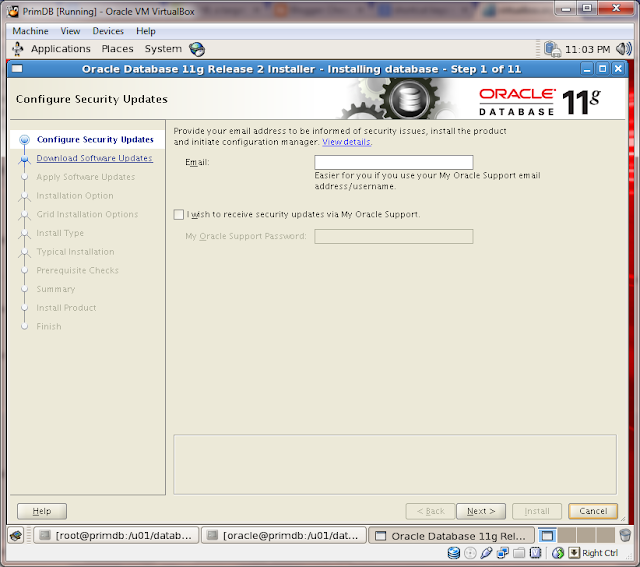Open the GNOME Places menu
640x567 pixels.
(x=118, y=49)
